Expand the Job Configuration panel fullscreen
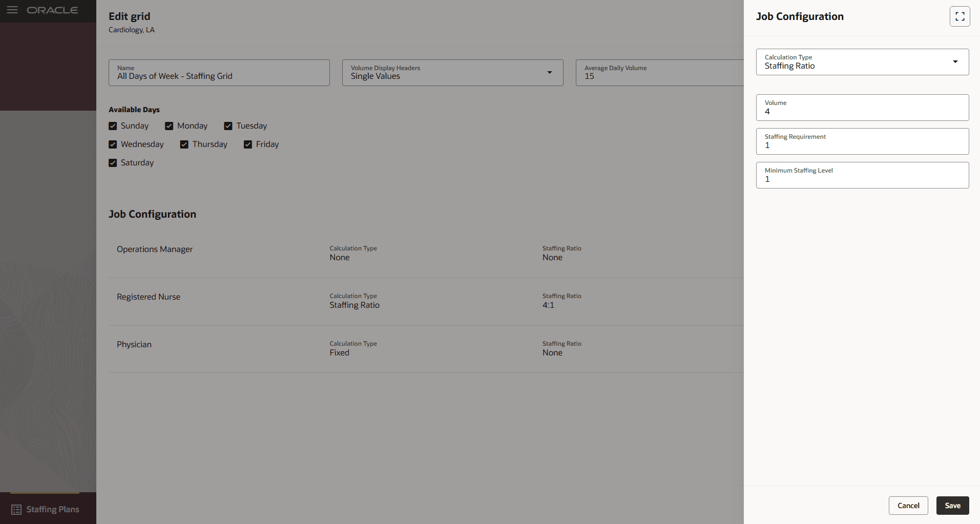Image resolution: width=980 pixels, height=524 pixels. pos(960,16)
